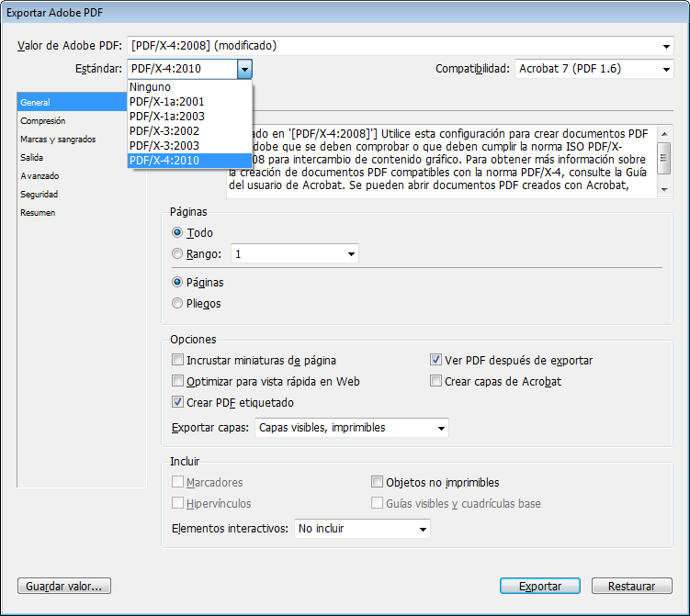Collapse the Estándar dropdown arrow
The image size is (690, 616).
pyautogui.click(x=244, y=69)
